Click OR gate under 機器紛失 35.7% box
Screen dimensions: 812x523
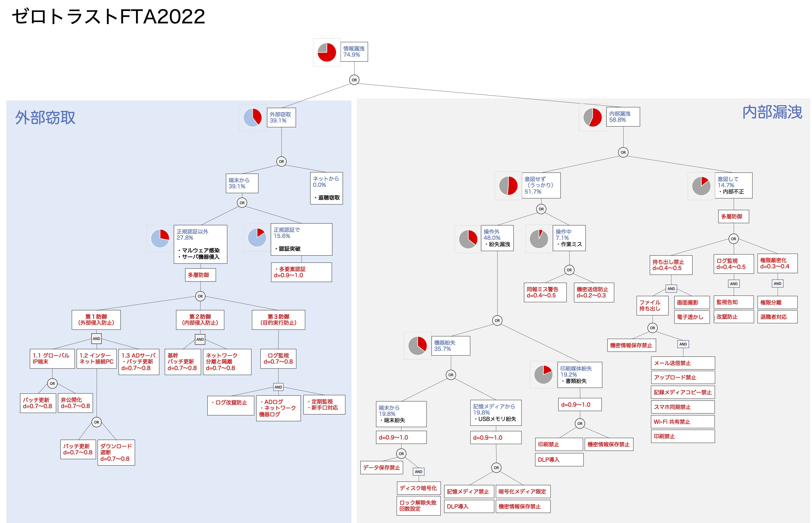(x=451, y=375)
